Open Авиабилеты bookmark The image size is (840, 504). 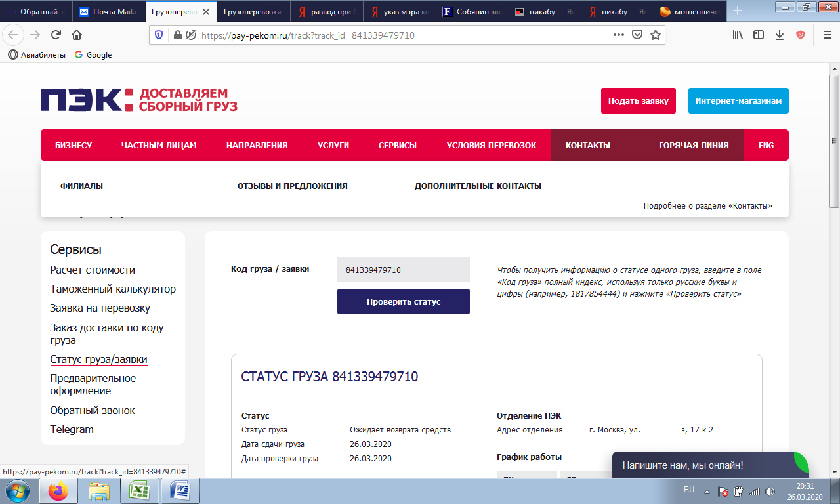coord(37,55)
